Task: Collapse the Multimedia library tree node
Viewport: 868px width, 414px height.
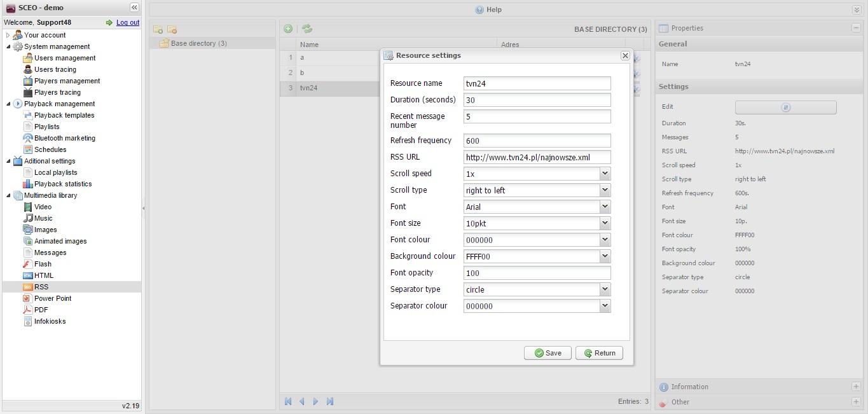Action: coord(8,195)
